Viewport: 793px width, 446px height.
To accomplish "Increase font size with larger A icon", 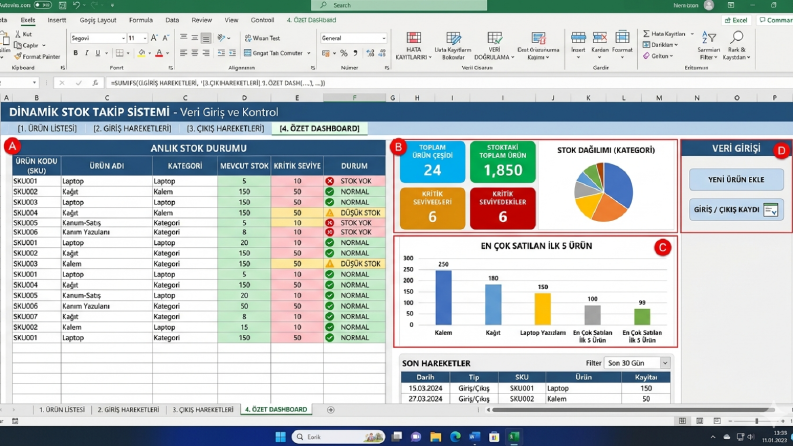I will pos(154,38).
